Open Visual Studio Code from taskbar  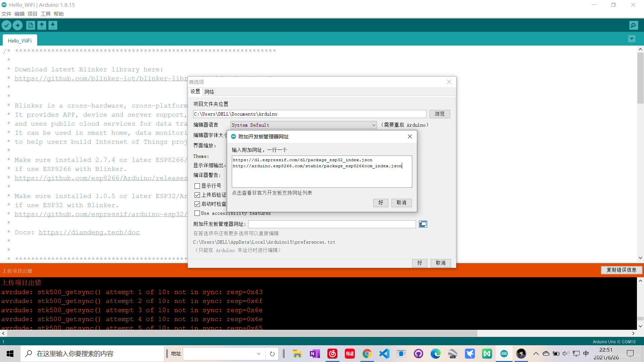coord(384,354)
